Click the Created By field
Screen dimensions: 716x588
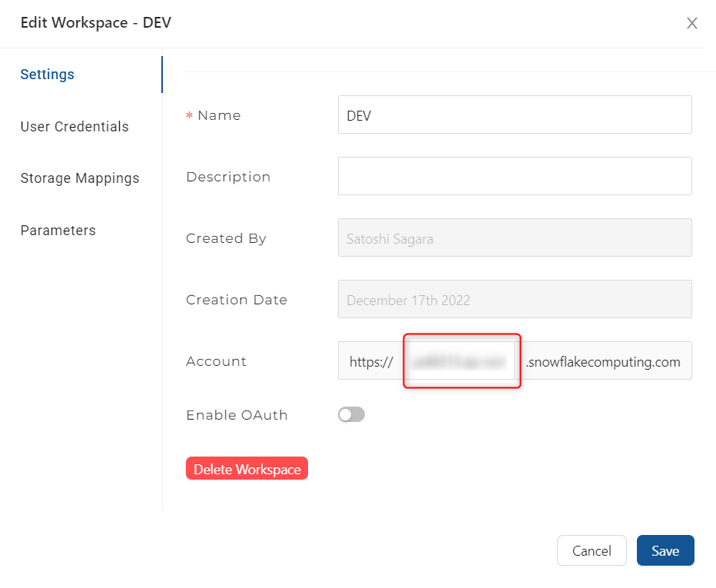click(x=515, y=238)
